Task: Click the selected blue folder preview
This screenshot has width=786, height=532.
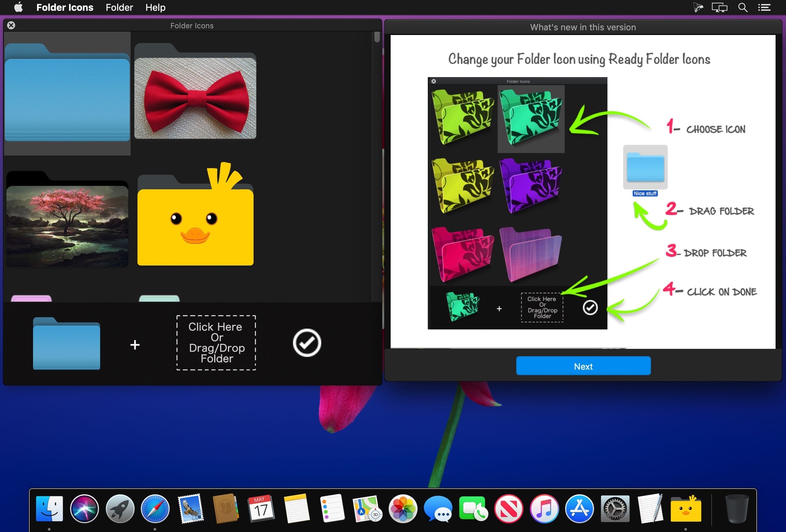Action: 66,343
